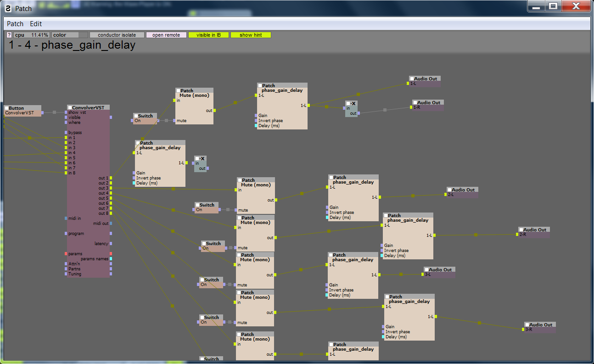Click the 1-R input pin of Audio Out 1-R
594x364 pixels.
[411, 107]
